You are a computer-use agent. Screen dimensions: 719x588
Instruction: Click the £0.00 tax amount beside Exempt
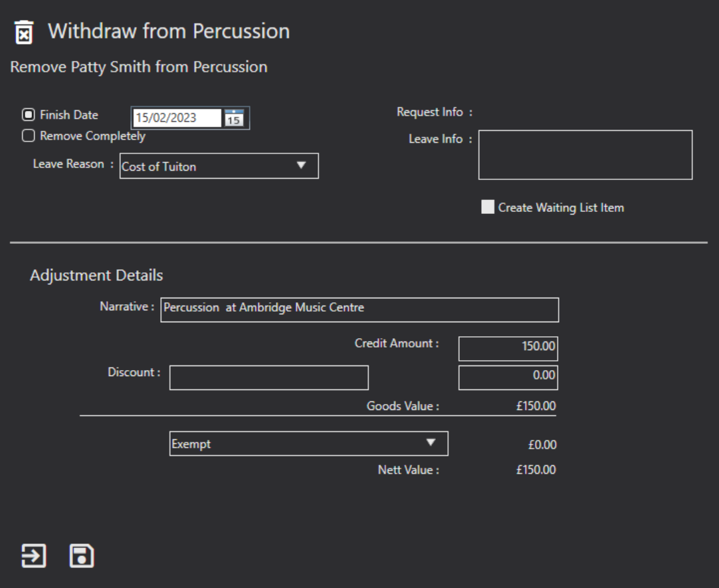coord(542,444)
